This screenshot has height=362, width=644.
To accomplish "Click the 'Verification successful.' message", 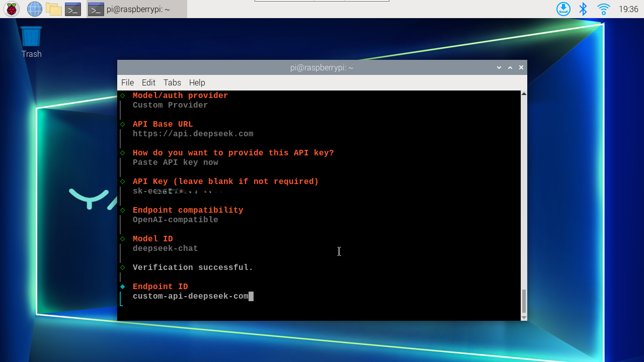I will click(x=193, y=267).
